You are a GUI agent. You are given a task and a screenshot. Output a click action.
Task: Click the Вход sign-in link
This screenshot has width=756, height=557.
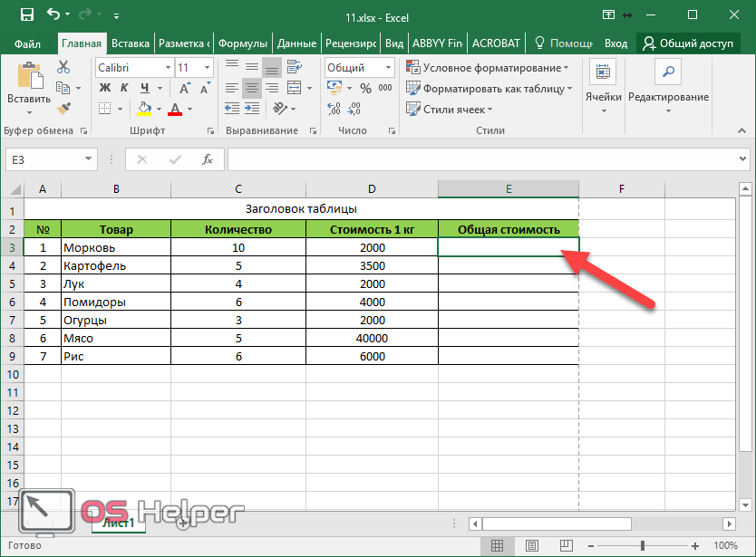point(615,43)
